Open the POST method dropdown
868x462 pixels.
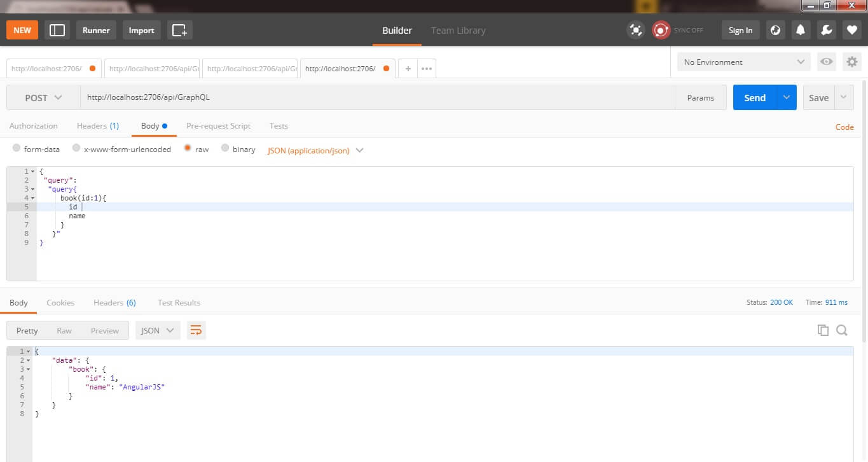(43, 97)
